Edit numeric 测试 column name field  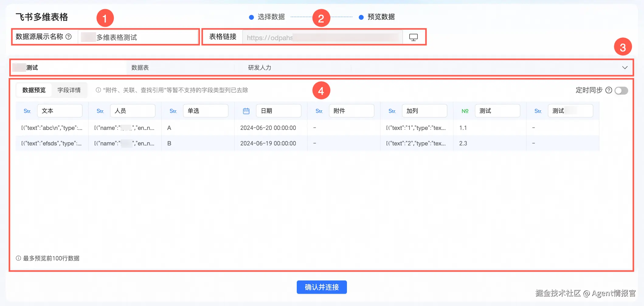tap(497, 111)
